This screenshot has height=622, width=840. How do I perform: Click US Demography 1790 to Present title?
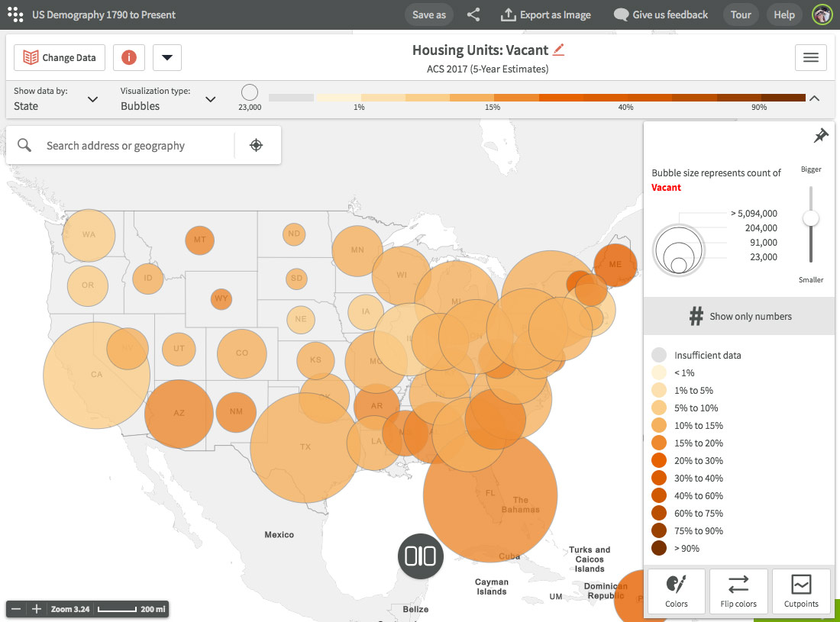point(104,15)
